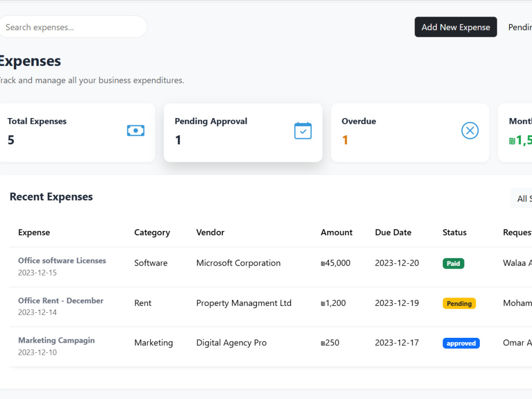Click the blue approved status badge
532x399 pixels.
pos(461,343)
